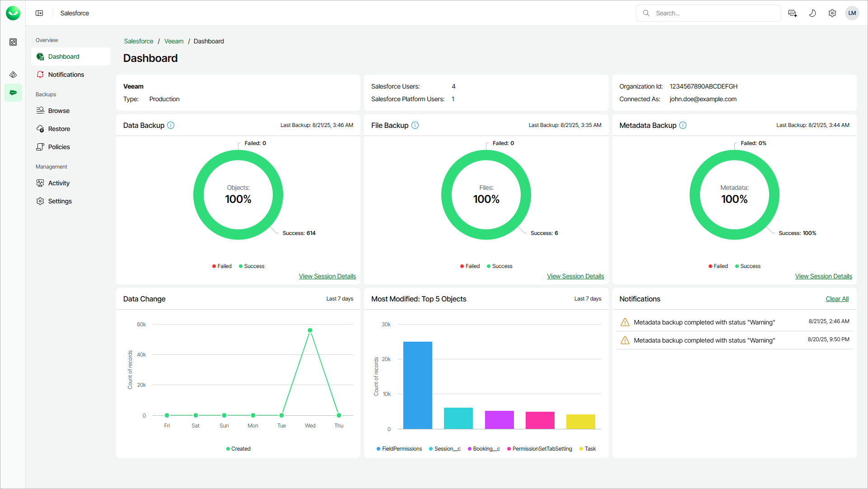Image resolution: width=868 pixels, height=489 pixels.
Task: Expand the first Metadata backup warning notification
Action: 704,322
